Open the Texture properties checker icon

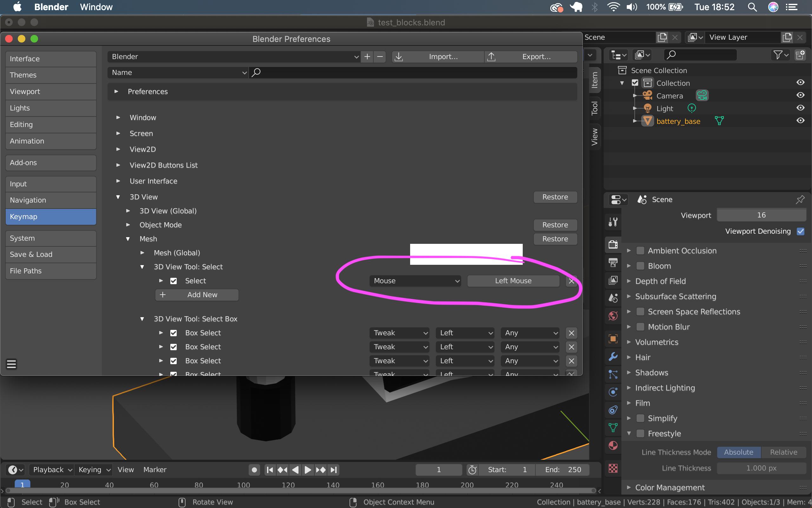coord(613,468)
